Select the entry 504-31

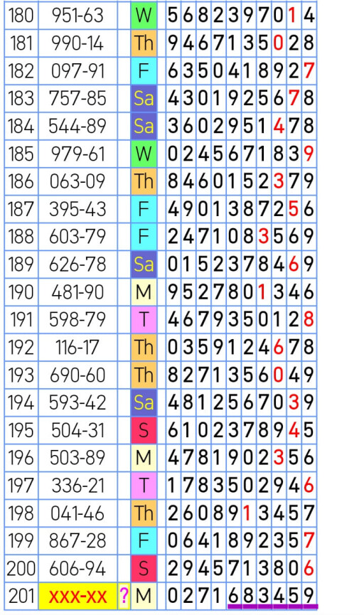point(78,430)
